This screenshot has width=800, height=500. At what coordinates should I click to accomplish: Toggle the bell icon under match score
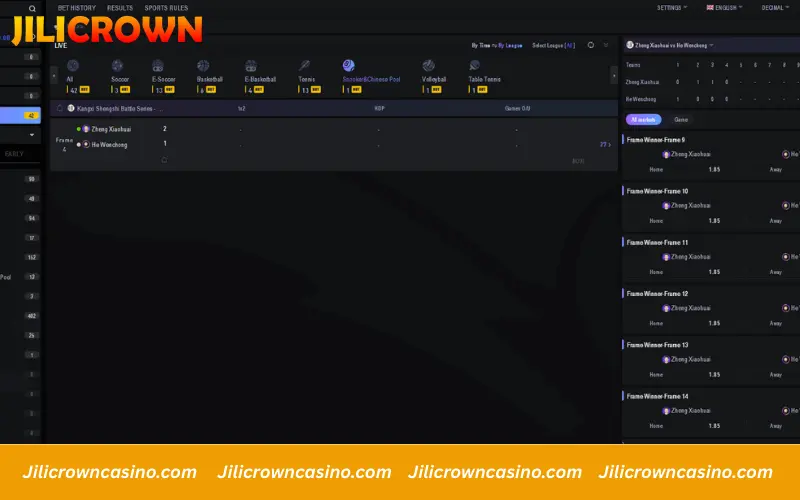(x=164, y=160)
